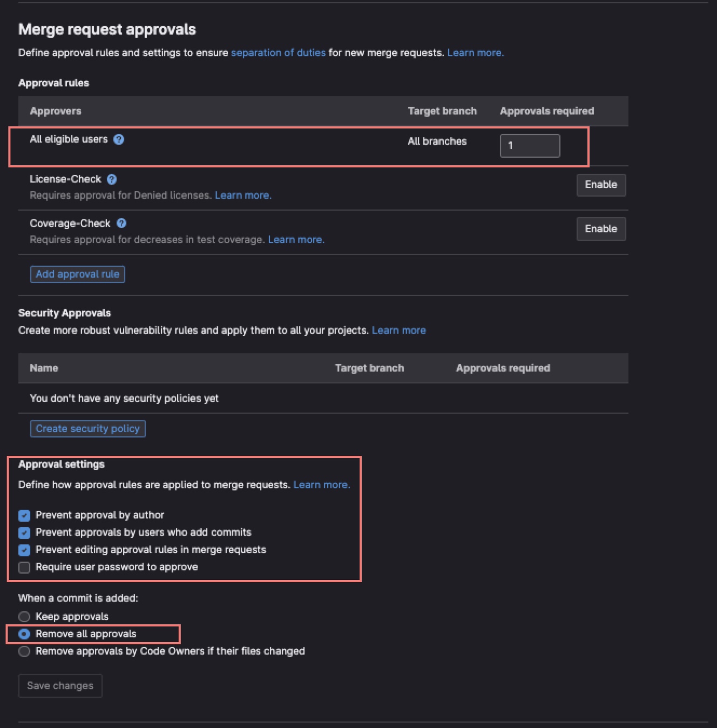Click the Name column header in Security Approvals
This screenshot has width=717, height=728.
(44, 368)
